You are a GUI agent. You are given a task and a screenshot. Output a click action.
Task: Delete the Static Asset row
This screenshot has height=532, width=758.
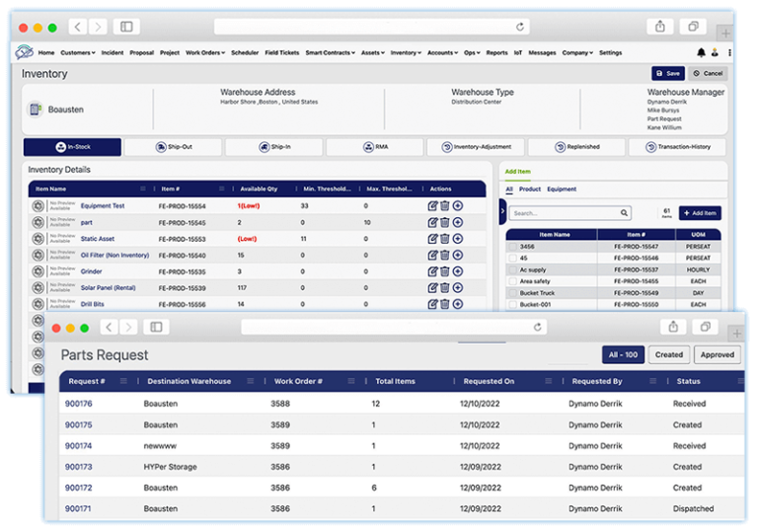pos(445,239)
